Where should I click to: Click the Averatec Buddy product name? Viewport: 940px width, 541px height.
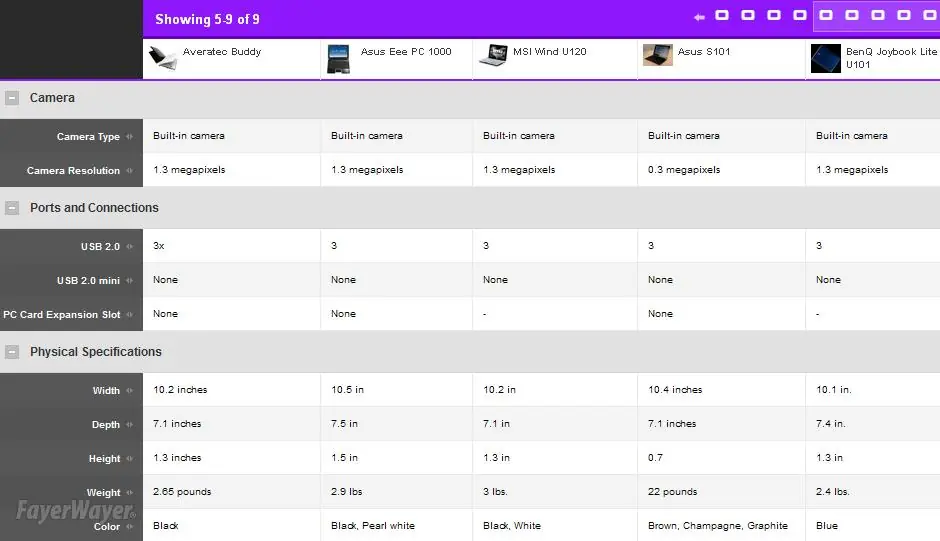coord(222,52)
